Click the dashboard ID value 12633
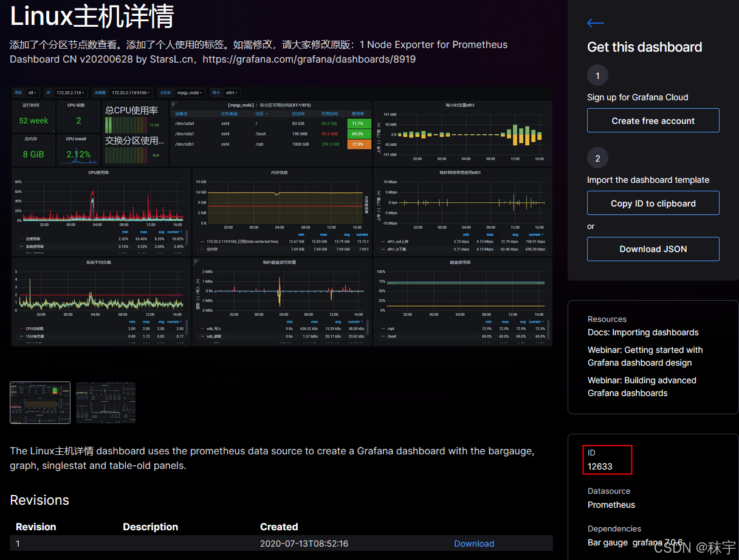The height and width of the screenshot is (560, 739). point(600,466)
